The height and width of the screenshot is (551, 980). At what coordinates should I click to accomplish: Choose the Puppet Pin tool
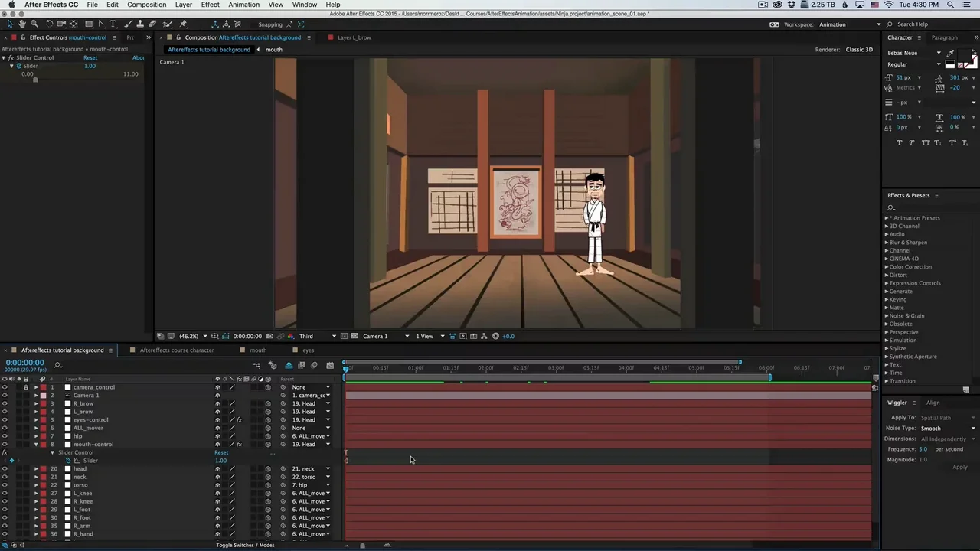tap(183, 24)
